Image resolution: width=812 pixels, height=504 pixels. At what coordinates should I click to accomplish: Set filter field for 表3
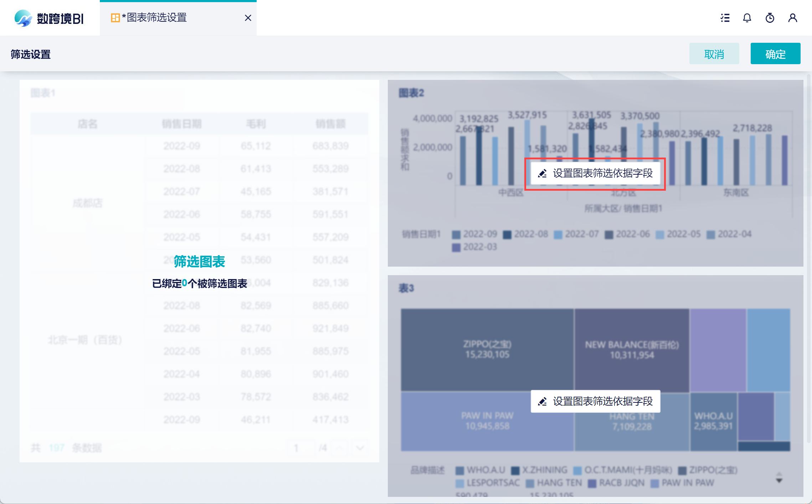point(602,402)
